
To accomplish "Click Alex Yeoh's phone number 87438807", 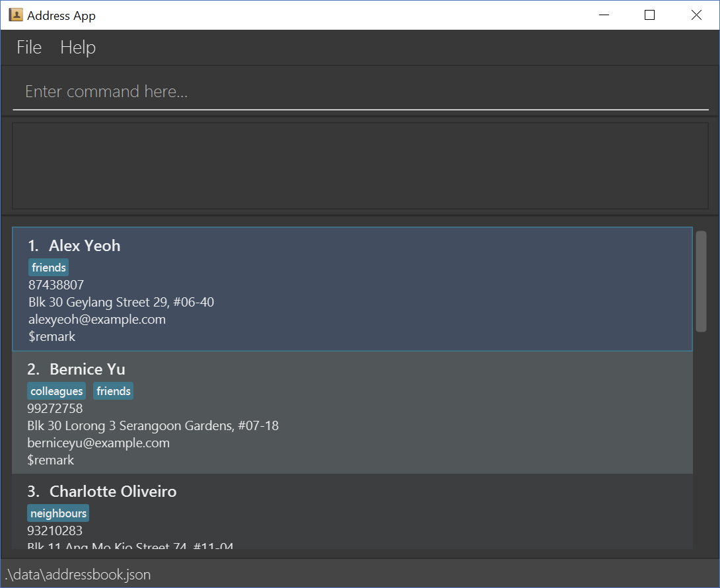I will coord(56,285).
